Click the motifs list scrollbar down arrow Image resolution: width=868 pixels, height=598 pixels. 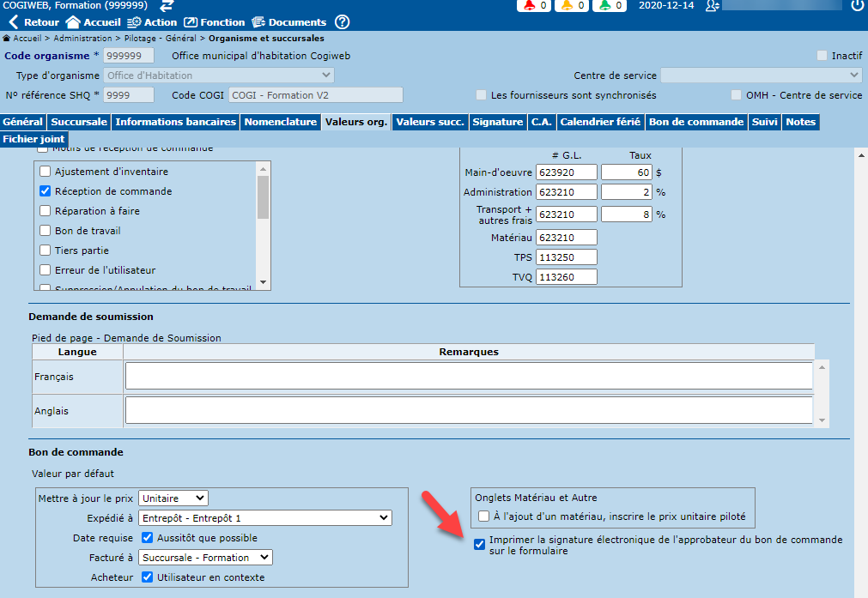pos(264,283)
